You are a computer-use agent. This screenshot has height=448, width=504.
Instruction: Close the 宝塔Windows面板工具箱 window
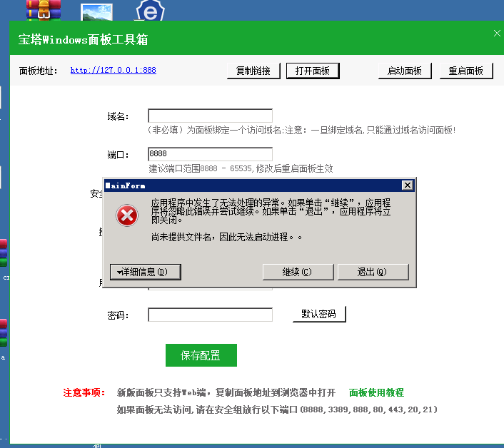click(497, 33)
